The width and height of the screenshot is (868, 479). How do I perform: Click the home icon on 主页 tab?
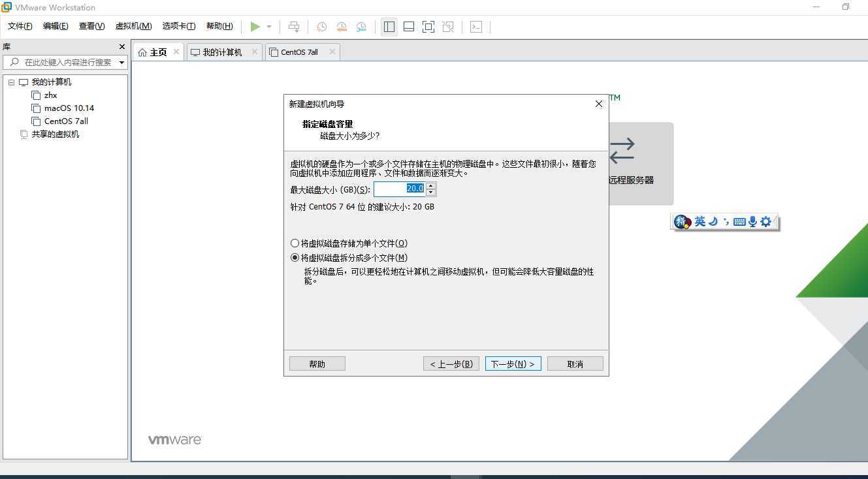142,52
